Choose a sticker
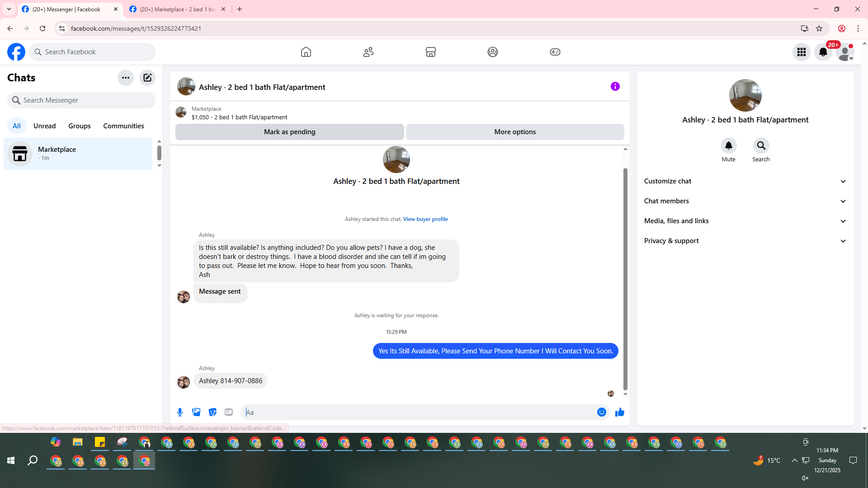This screenshot has height=488, width=868. click(x=212, y=412)
